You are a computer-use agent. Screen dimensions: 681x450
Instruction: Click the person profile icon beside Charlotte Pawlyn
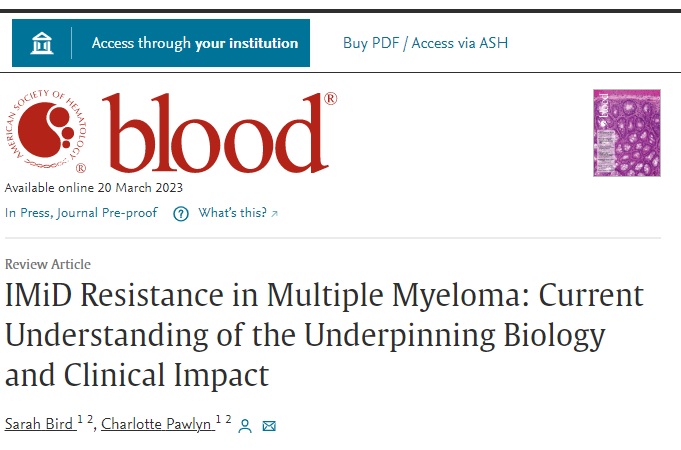(x=246, y=425)
